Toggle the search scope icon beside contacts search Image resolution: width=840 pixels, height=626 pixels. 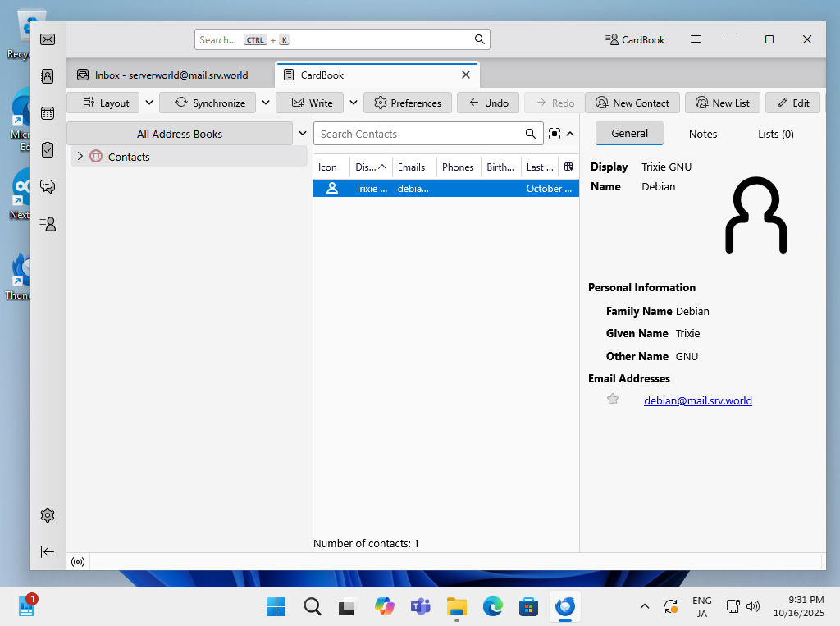coord(555,134)
